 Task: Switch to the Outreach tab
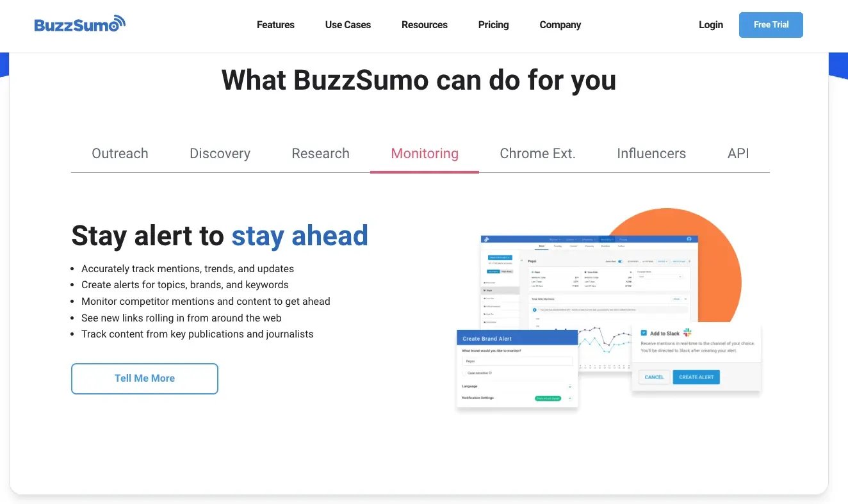[x=120, y=154]
